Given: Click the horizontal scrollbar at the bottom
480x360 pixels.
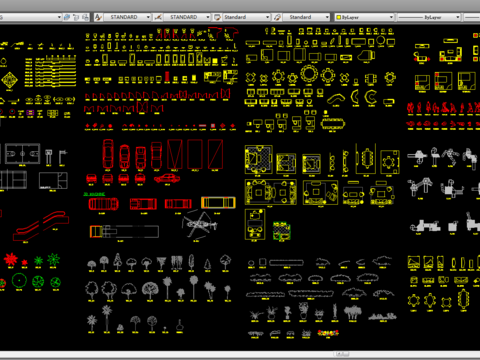Looking at the screenshot, I should click(240, 354).
